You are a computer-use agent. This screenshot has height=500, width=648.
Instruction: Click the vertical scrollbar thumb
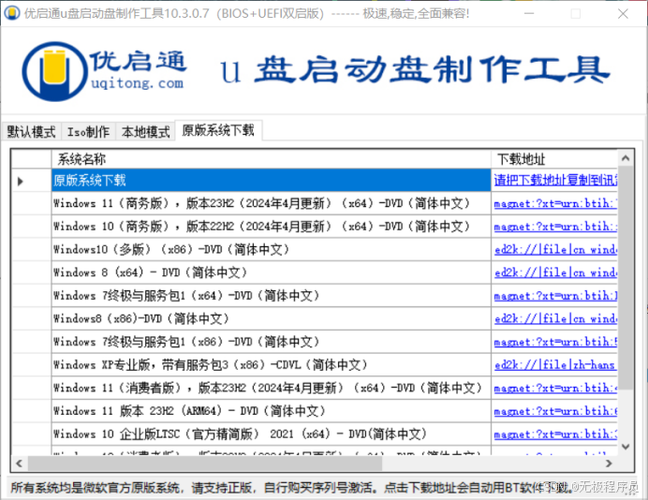click(626, 278)
